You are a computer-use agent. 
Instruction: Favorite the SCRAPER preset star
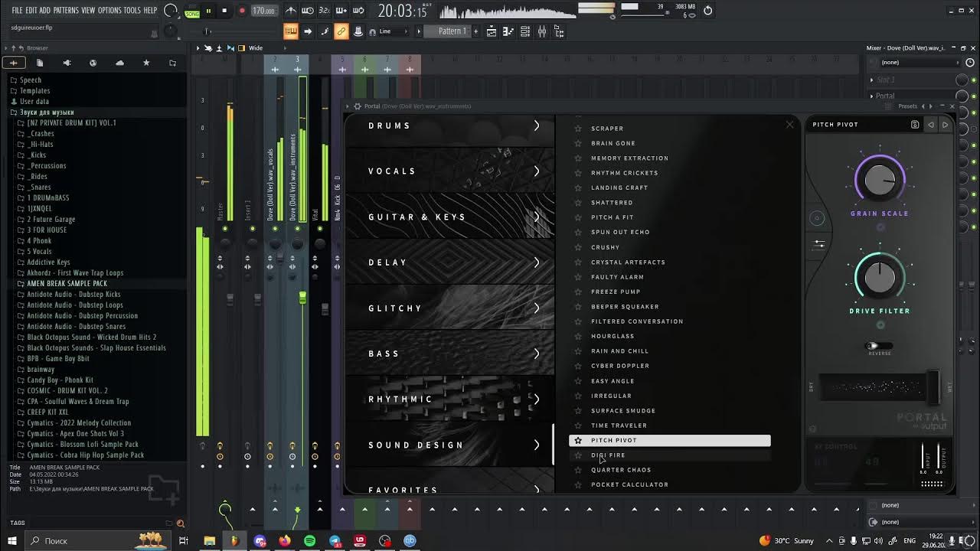pyautogui.click(x=578, y=129)
